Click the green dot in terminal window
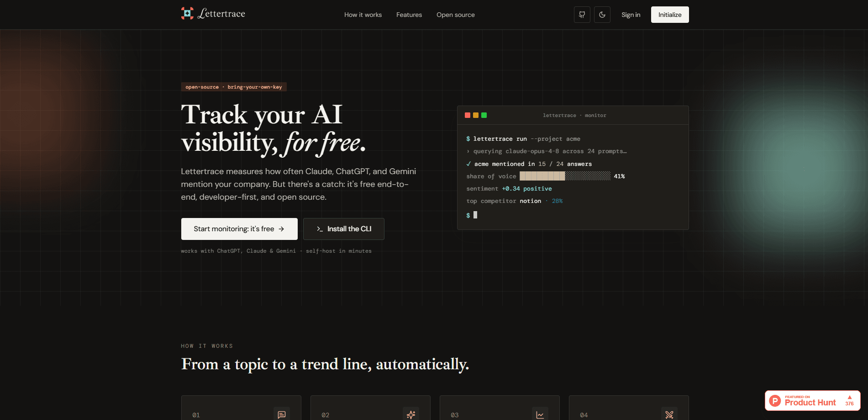 484,115
